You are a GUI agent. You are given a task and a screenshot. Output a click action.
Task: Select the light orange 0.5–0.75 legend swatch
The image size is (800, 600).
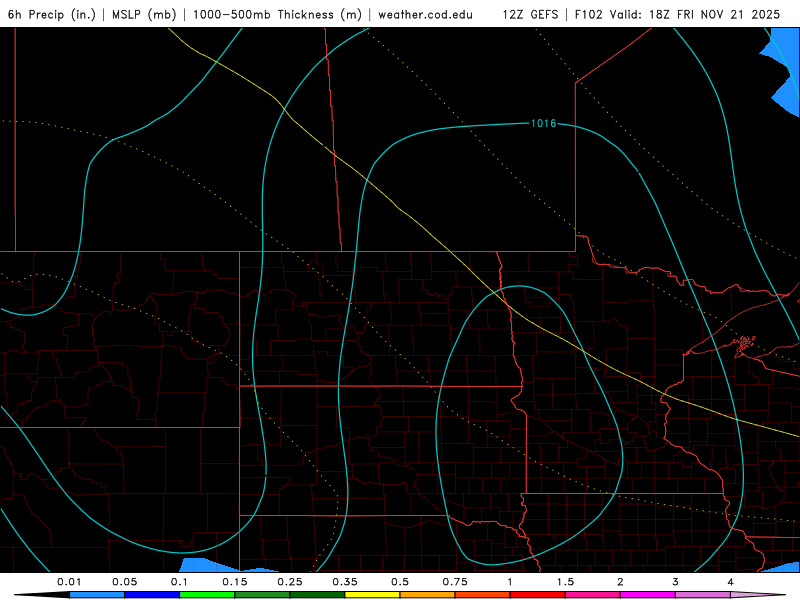point(428,595)
